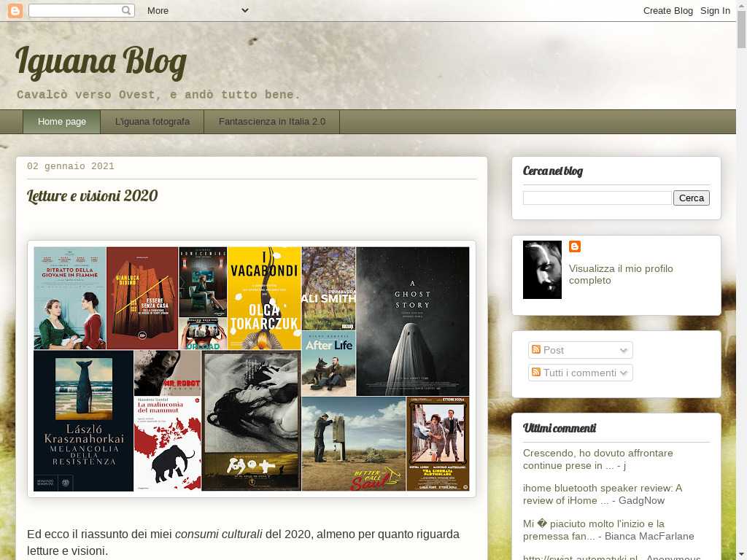This screenshot has width=747, height=560.
Task: Click the Sign In link
Action: click(715, 10)
